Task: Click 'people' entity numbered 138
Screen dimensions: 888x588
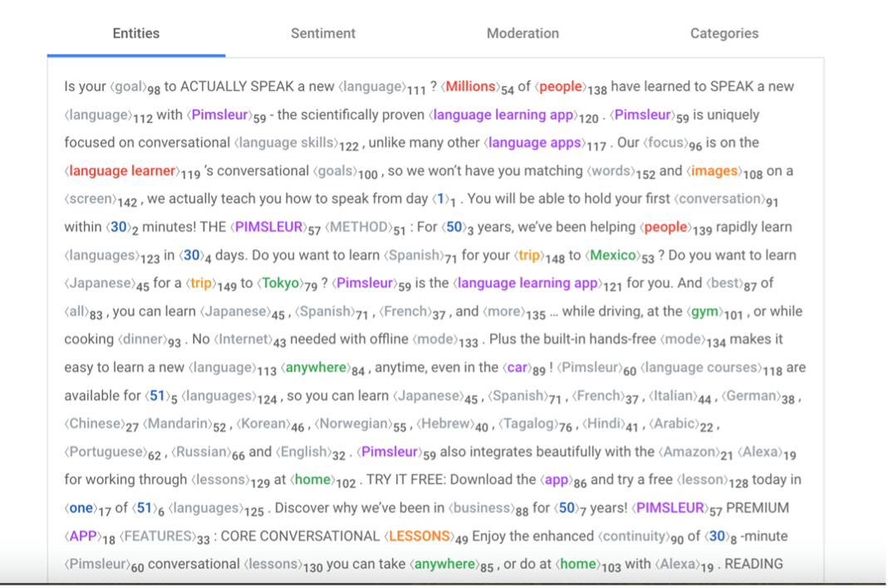Action: [x=560, y=86]
